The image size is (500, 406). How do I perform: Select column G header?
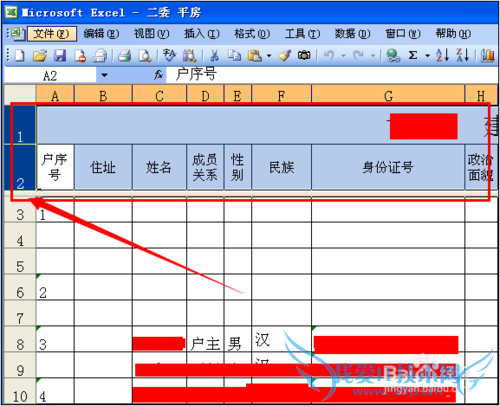point(388,96)
